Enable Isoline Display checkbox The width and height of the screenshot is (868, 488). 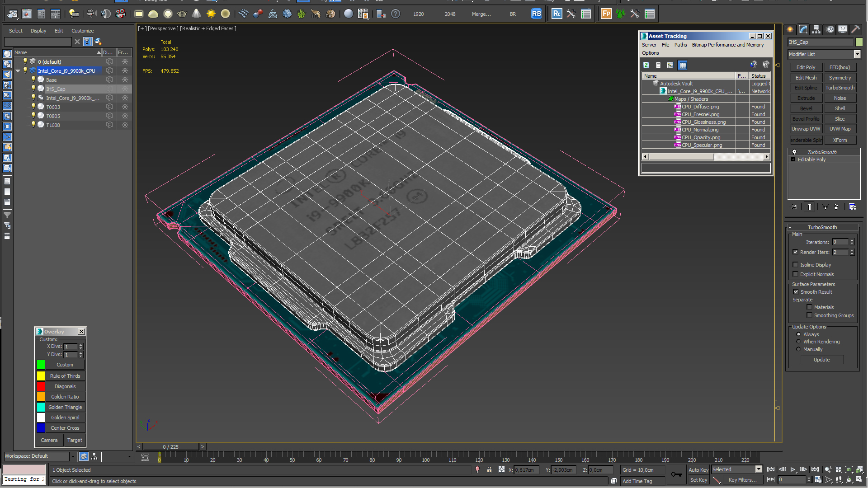click(x=795, y=265)
